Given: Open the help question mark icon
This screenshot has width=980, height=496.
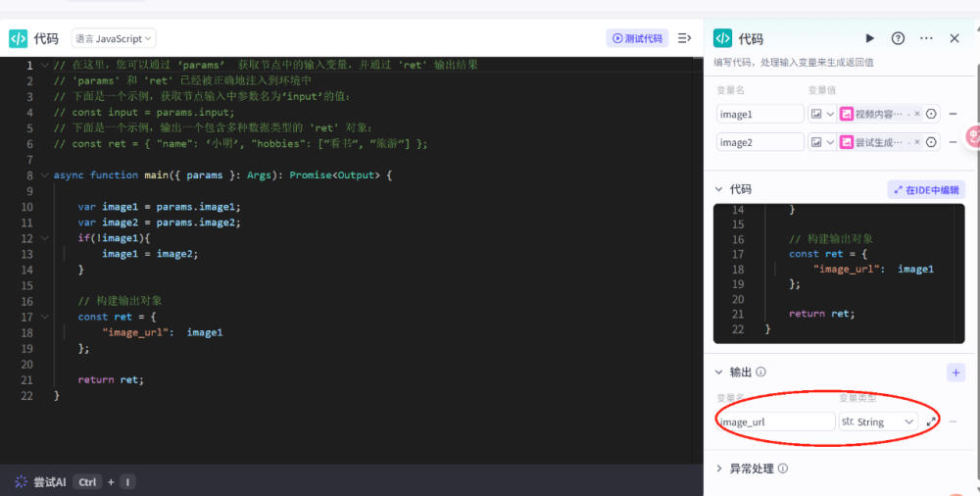Looking at the screenshot, I should (x=898, y=39).
